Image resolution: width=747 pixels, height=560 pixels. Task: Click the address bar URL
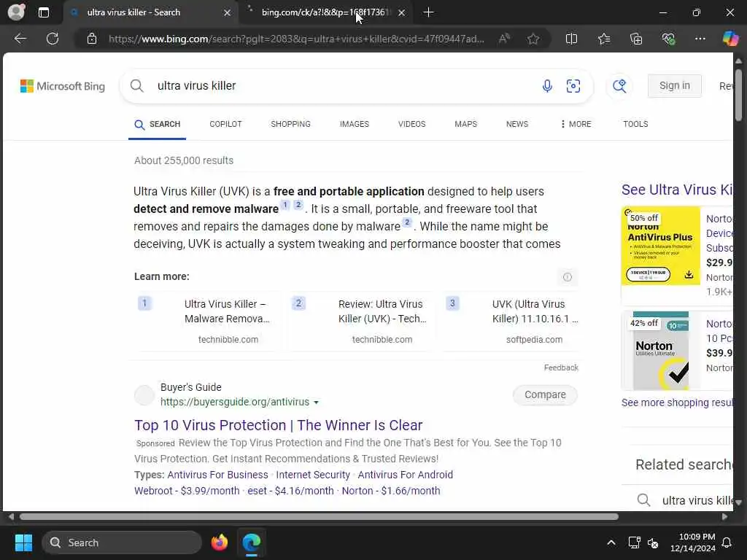(x=296, y=39)
